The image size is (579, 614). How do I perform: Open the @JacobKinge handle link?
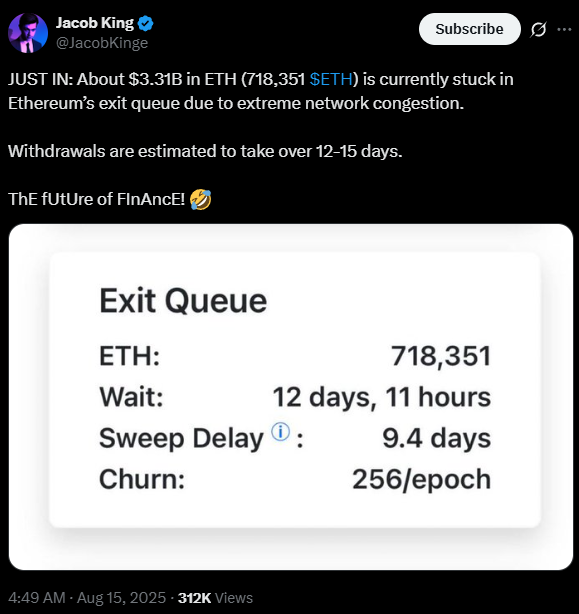click(x=102, y=43)
